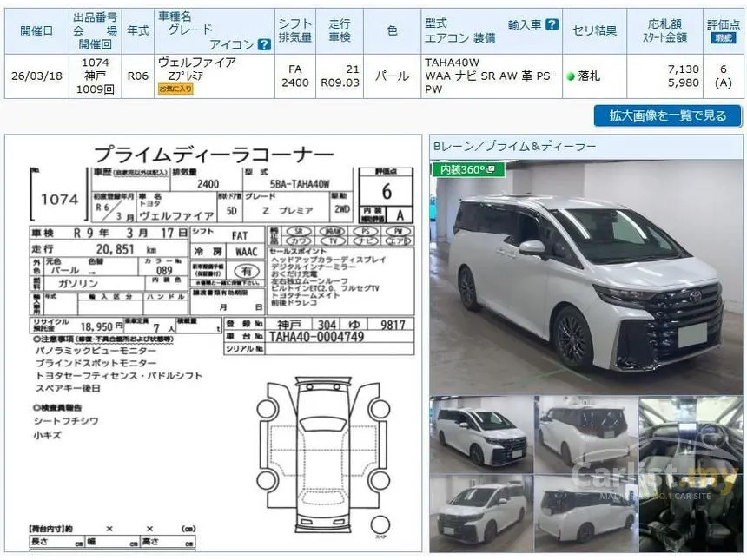Click the green 落札 status dot

pos(571,76)
